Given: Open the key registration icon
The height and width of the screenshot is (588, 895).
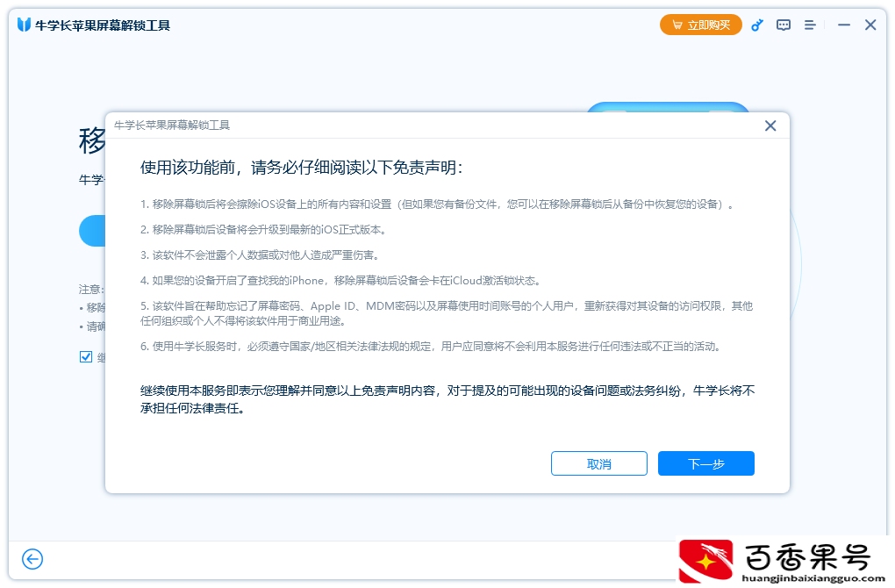Looking at the screenshot, I should tap(757, 25).
